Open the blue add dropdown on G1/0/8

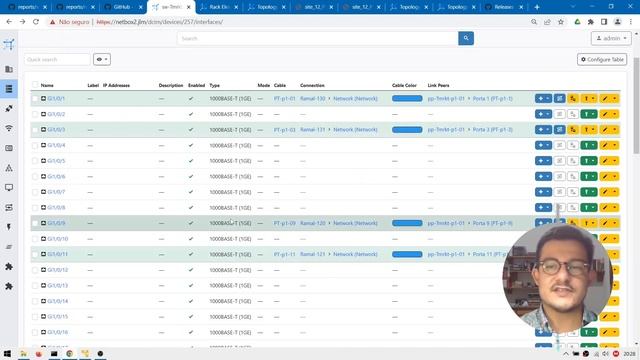[543, 207]
